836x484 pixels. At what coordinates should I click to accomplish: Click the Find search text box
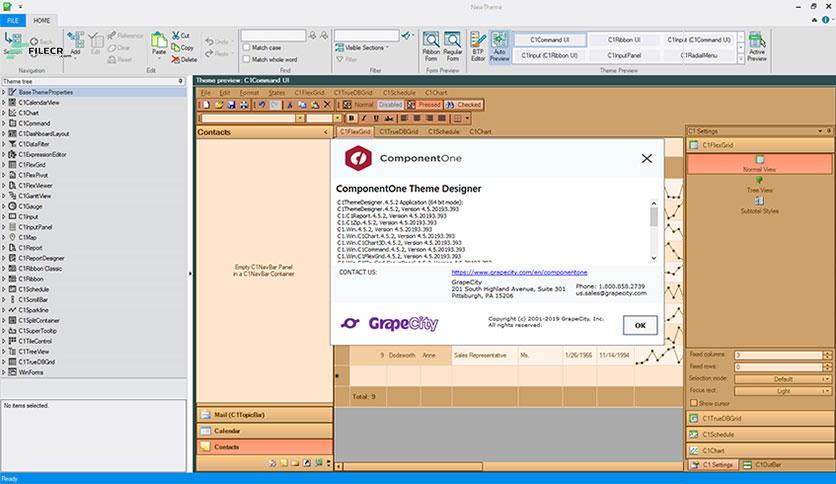tap(273, 35)
